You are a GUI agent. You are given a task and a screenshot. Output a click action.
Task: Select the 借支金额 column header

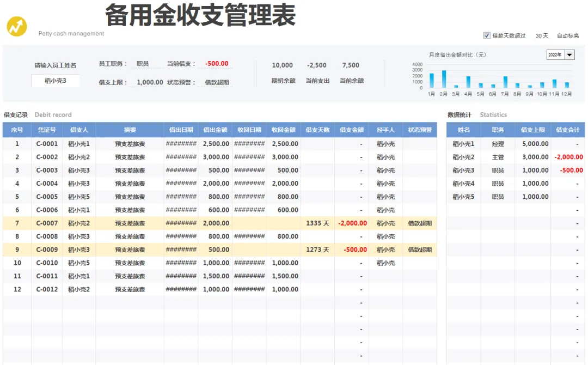point(352,130)
